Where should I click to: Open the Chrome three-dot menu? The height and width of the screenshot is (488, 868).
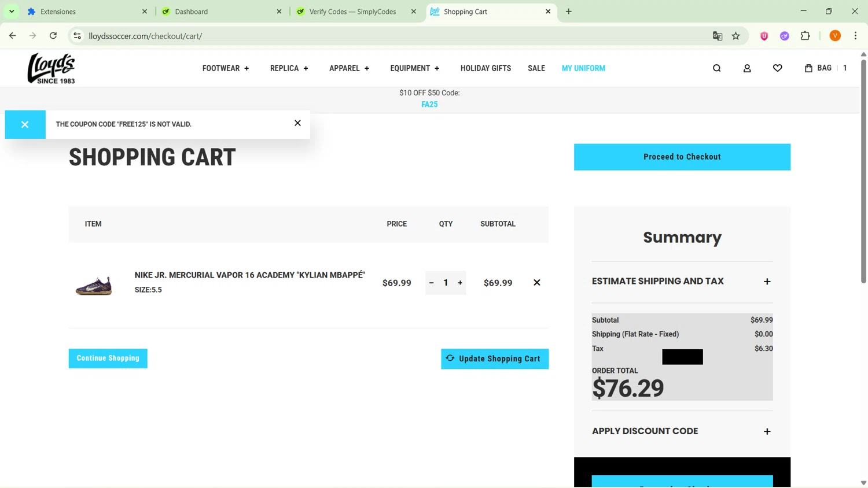(856, 36)
